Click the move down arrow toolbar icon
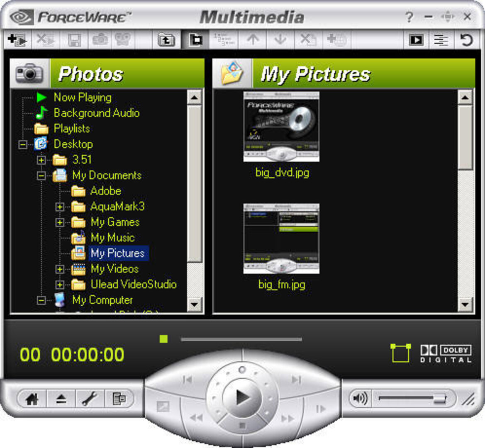485x448 pixels. [280, 40]
